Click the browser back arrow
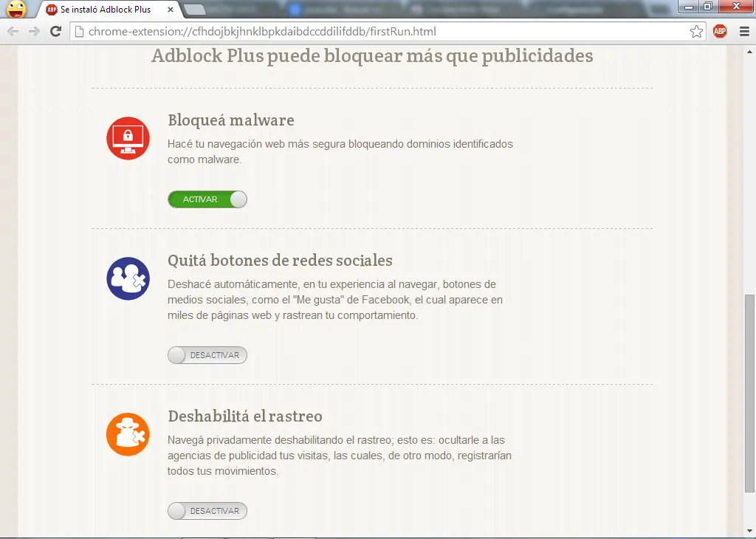 click(13, 31)
